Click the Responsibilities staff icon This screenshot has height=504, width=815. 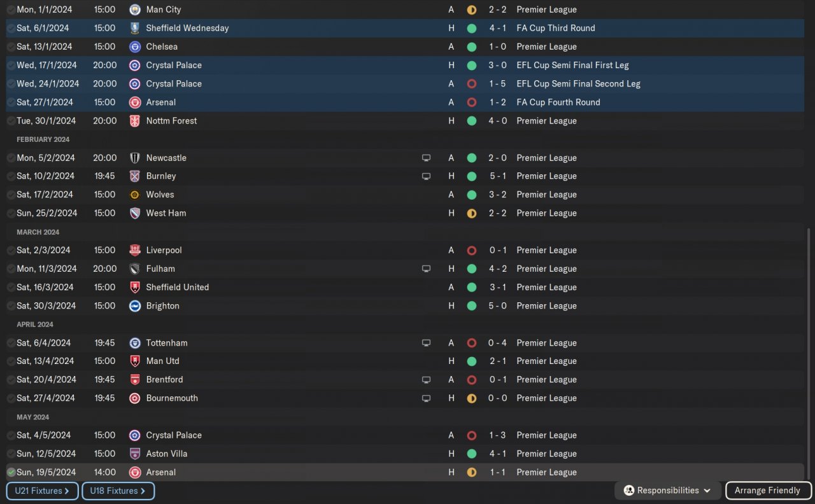point(628,491)
